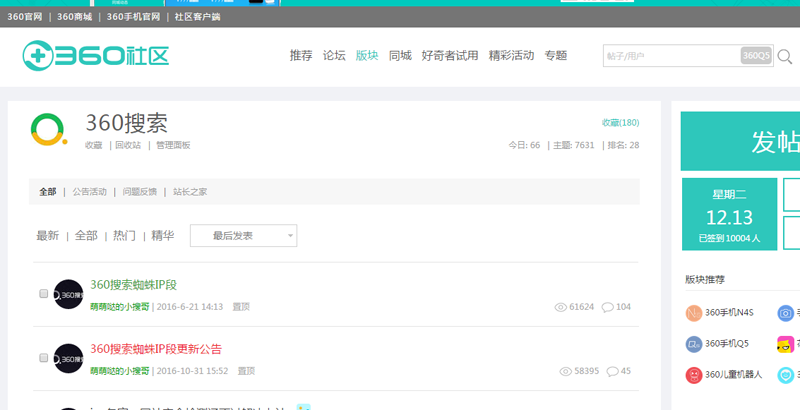The height and width of the screenshot is (410, 800).
Task: Click comment bubble icon beside 104
Action: (607, 307)
